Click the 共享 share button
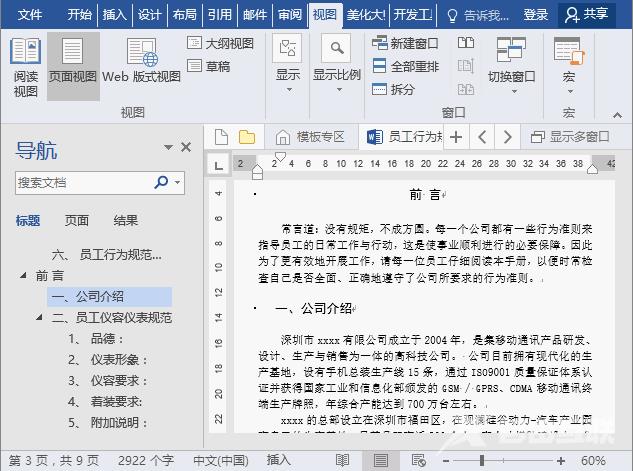The width and height of the screenshot is (633, 471). (x=587, y=15)
